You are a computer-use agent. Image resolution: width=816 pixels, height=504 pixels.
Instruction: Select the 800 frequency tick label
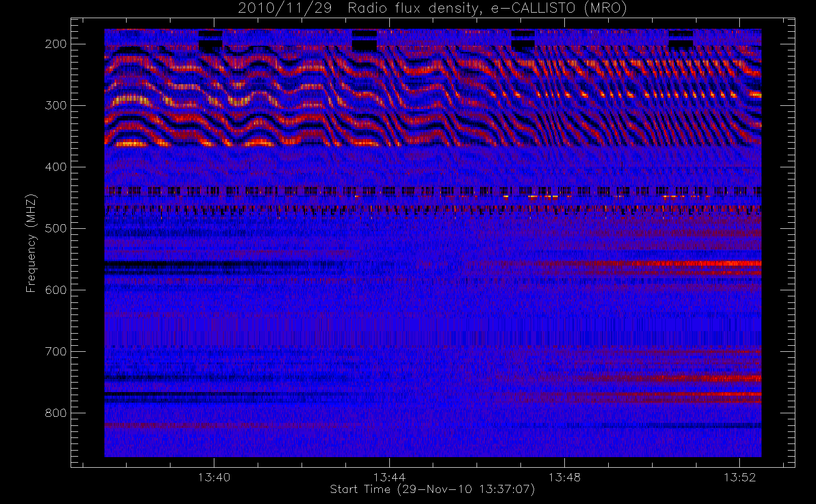pyautogui.click(x=56, y=413)
